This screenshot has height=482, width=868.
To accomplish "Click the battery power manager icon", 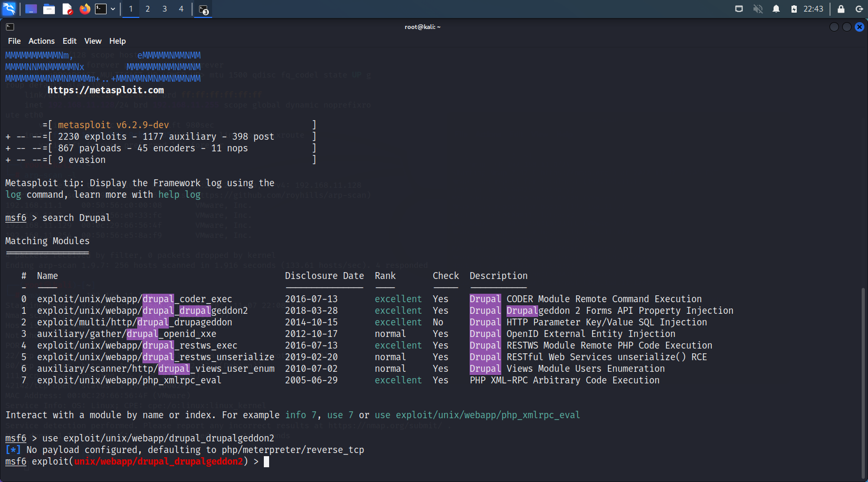I will click(x=794, y=9).
